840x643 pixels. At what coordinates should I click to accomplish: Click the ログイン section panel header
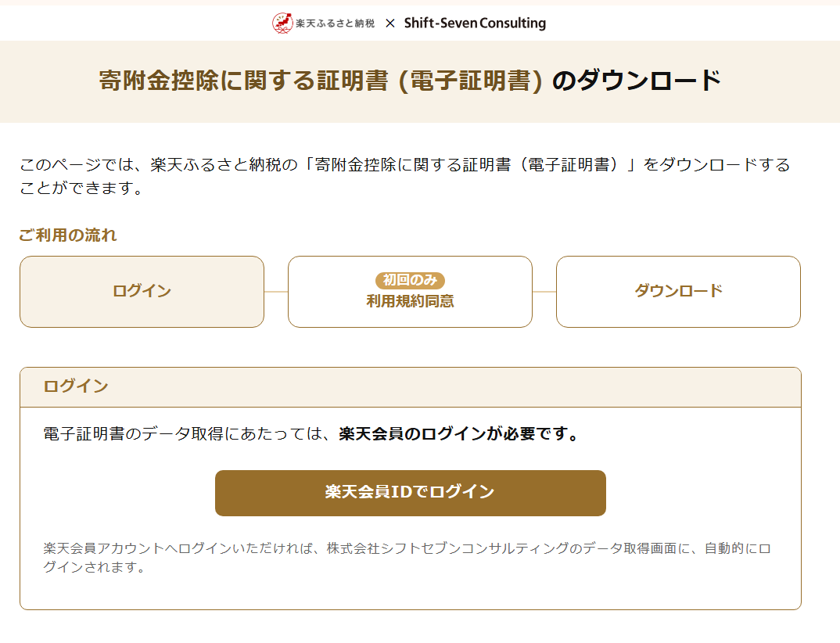click(410, 387)
